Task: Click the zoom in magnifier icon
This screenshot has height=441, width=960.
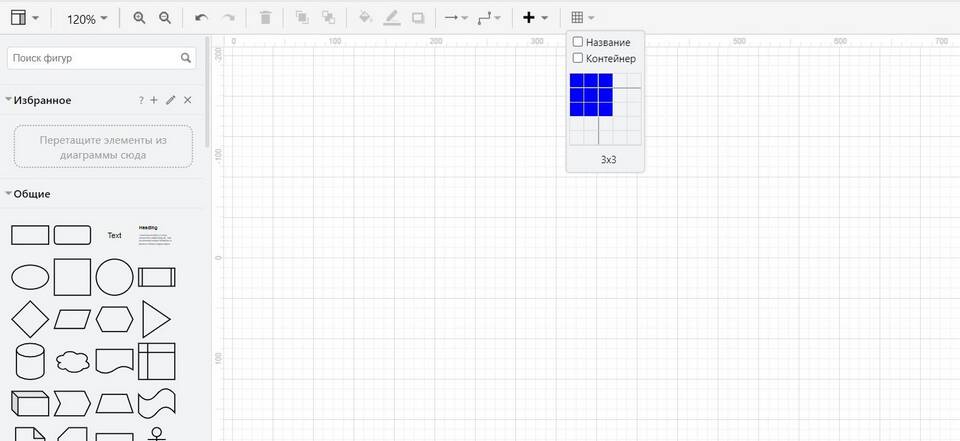Action: click(140, 18)
